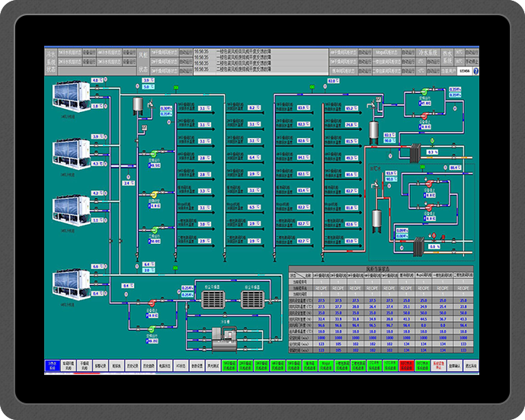Click the blue help question mark icon

point(475,71)
